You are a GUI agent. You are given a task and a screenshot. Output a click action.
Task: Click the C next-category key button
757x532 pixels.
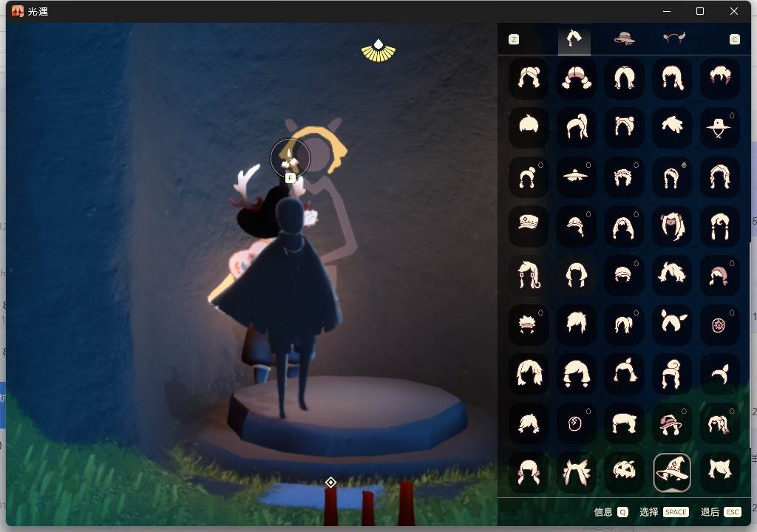pyautogui.click(x=734, y=40)
